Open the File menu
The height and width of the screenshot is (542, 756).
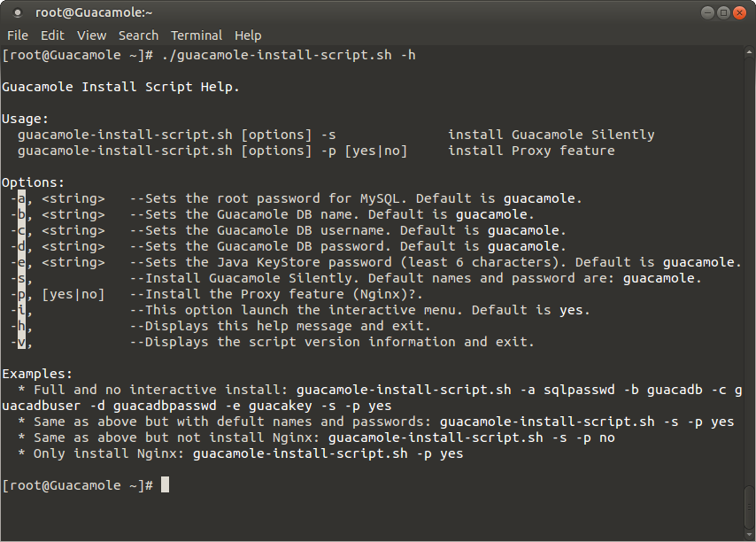[x=18, y=35]
